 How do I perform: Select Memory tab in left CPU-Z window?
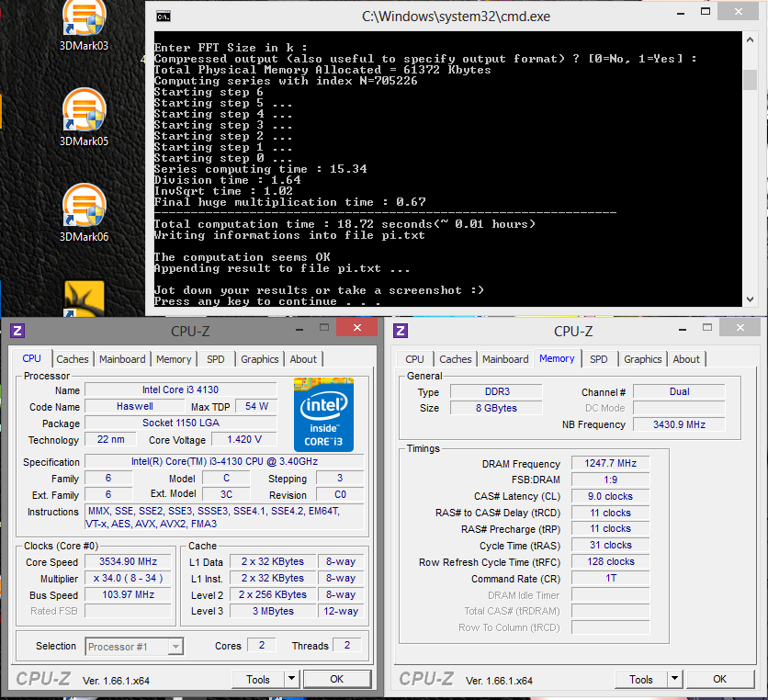pyautogui.click(x=174, y=359)
